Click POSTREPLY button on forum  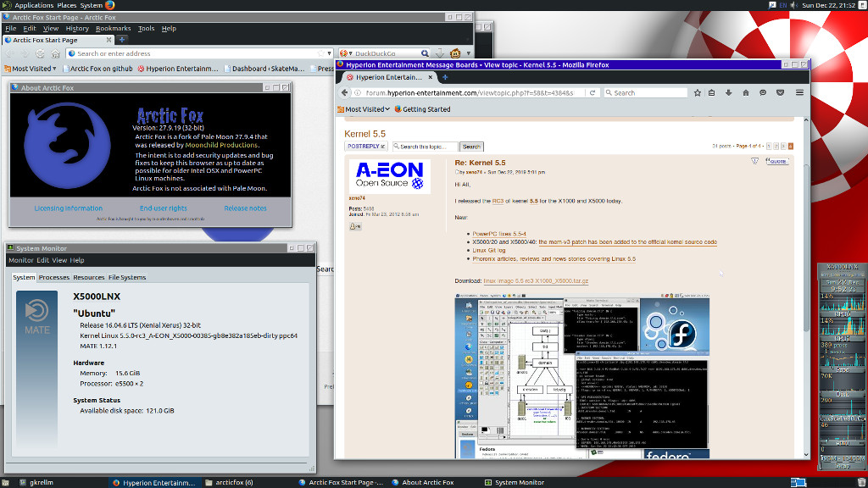click(366, 147)
